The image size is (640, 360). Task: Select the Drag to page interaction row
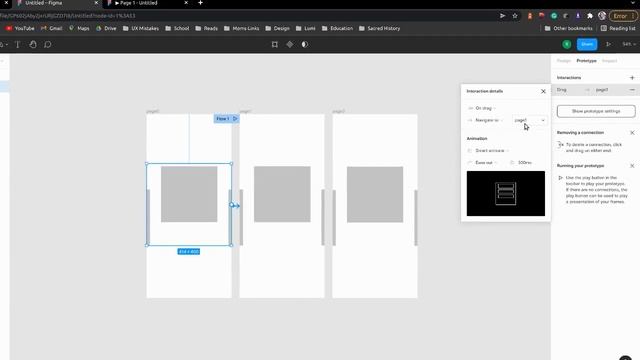pos(595,90)
